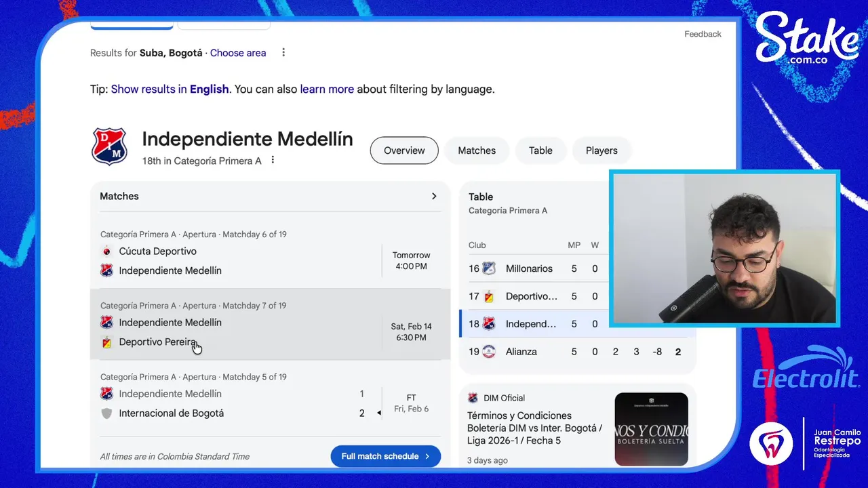
Task: Switch to the Table tab
Action: tap(540, 150)
